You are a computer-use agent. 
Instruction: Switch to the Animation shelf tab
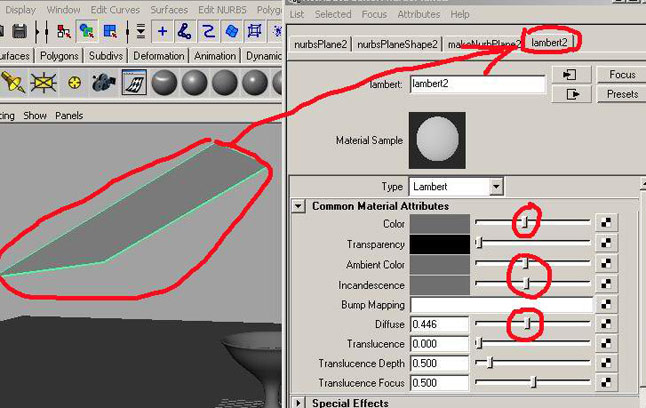point(215,56)
